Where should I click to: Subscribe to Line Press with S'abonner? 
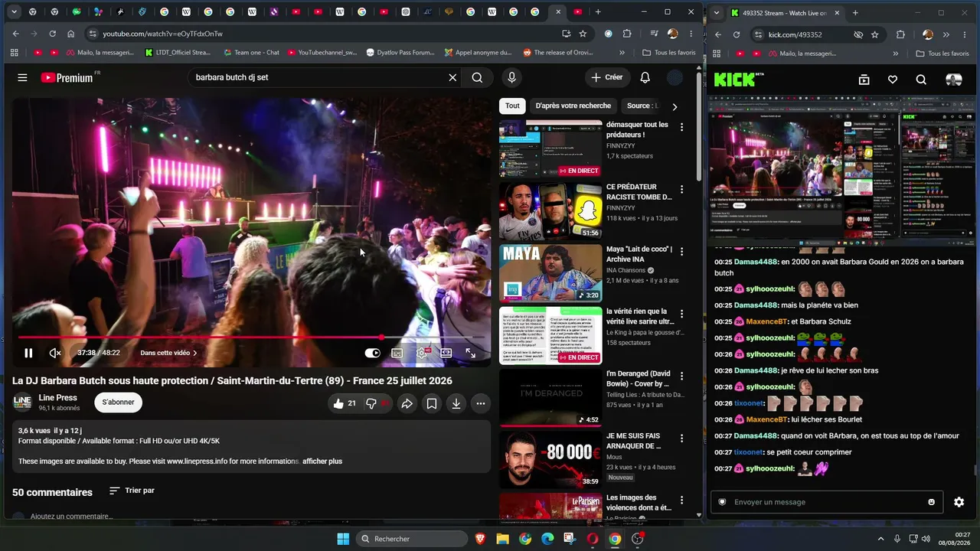[x=119, y=403]
